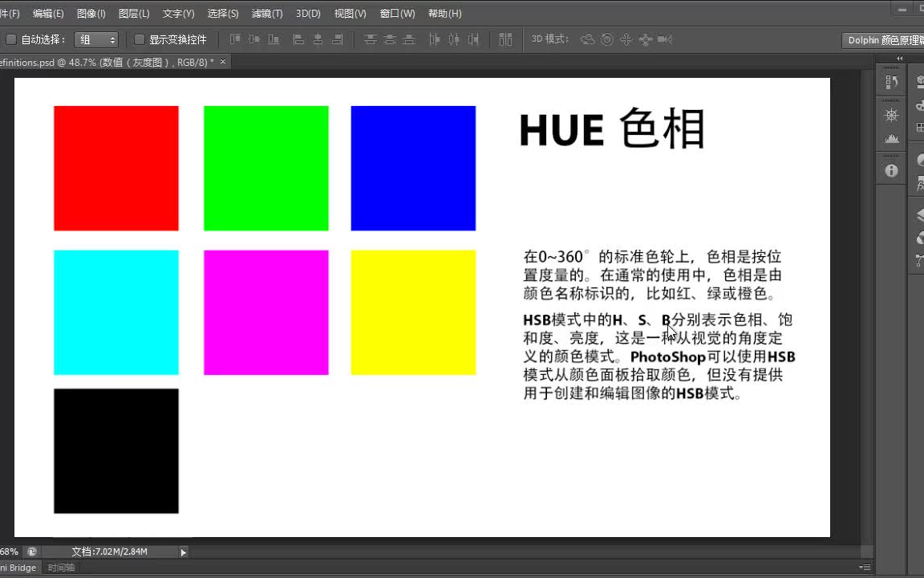Click the red color square on the canvas
The image size is (924, 578).
click(115, 167)
